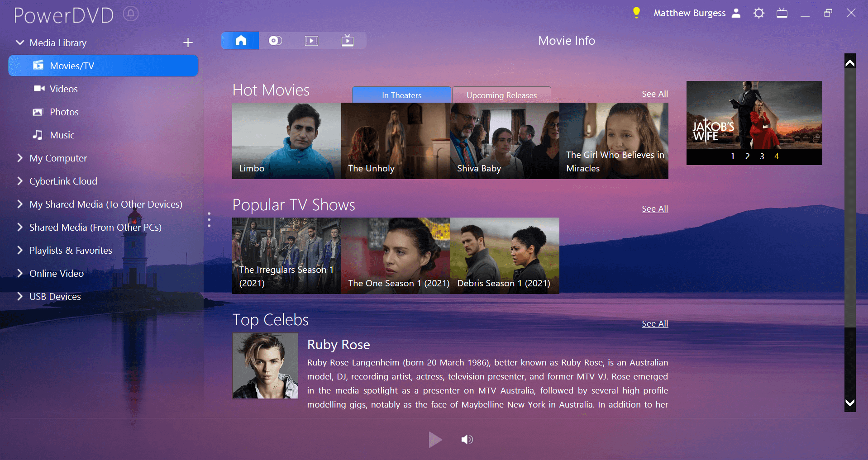Mute audio via the speaker icon
Image resolution: width=868 pixels, height=460 pixels.
coord(467,439)
